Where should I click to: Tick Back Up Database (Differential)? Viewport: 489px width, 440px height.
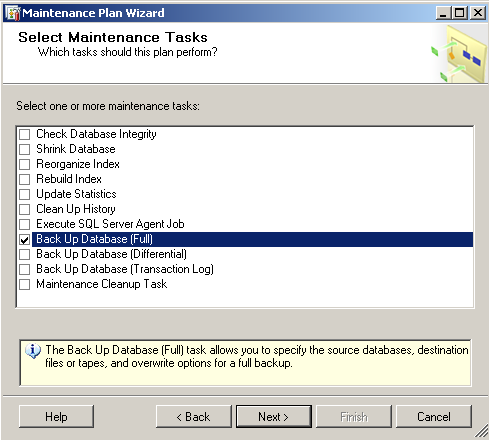[x=24, y=254]
